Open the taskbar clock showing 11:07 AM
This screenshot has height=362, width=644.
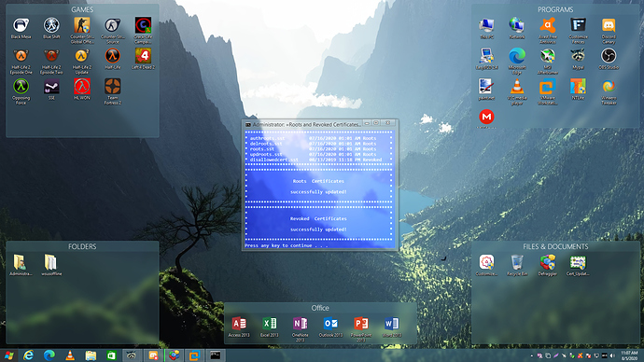(629, 355)
